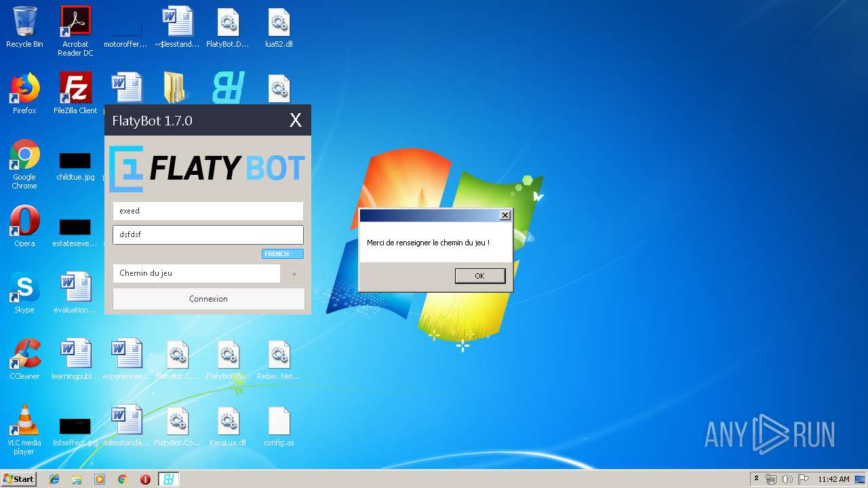Launch Acrobat Reader DC shortcut
The image size is (868, 488).
tap(75, 31)
